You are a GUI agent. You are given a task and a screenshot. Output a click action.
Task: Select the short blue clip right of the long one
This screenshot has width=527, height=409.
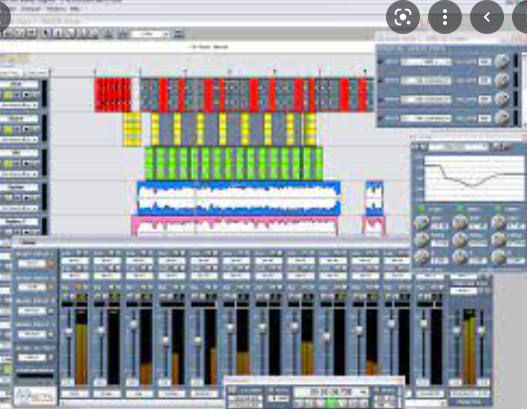tap(374, 198)
